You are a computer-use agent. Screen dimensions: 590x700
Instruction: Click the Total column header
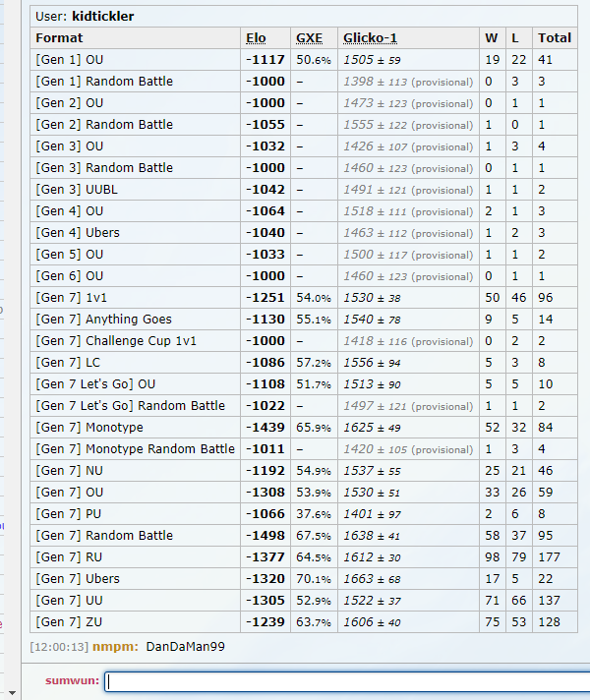pos(554,38)
